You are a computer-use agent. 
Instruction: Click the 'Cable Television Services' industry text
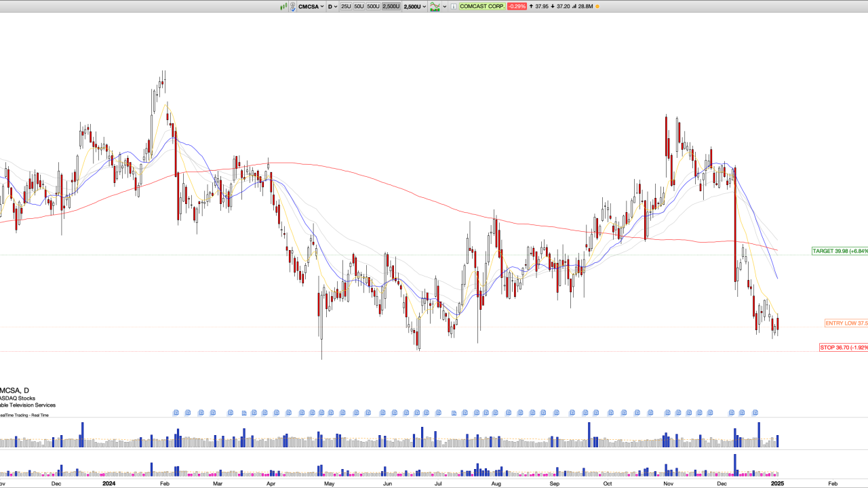(x=28, y=405)
